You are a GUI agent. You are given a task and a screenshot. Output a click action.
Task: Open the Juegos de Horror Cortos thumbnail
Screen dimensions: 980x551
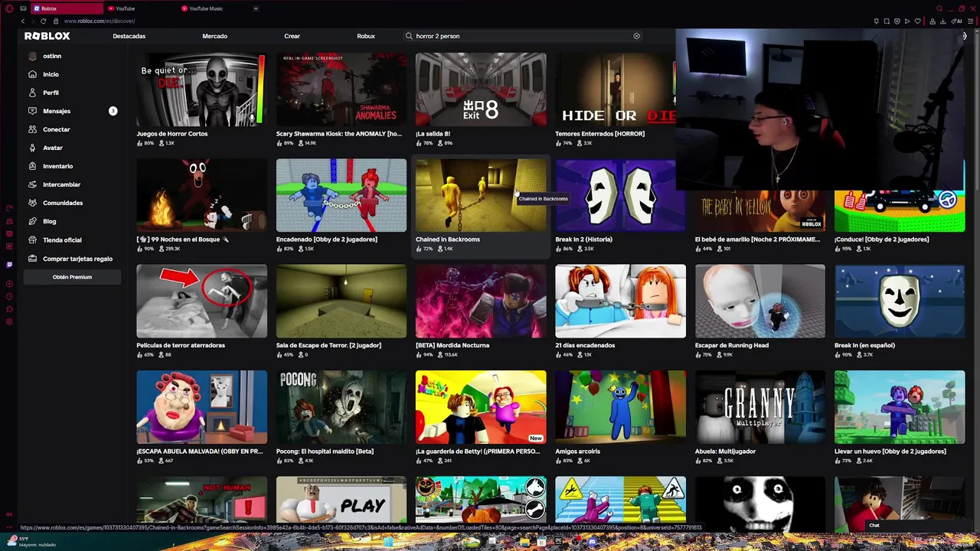pos(202,89)
